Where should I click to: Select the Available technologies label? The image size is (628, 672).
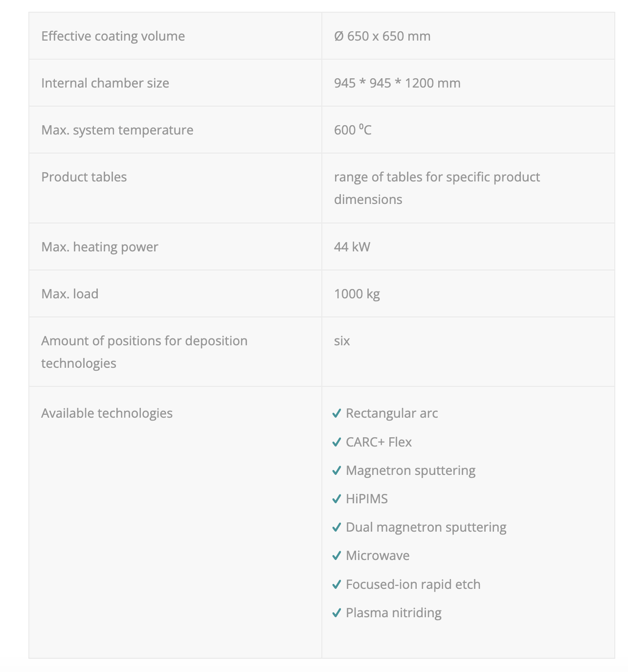click(x=107, y=413)
